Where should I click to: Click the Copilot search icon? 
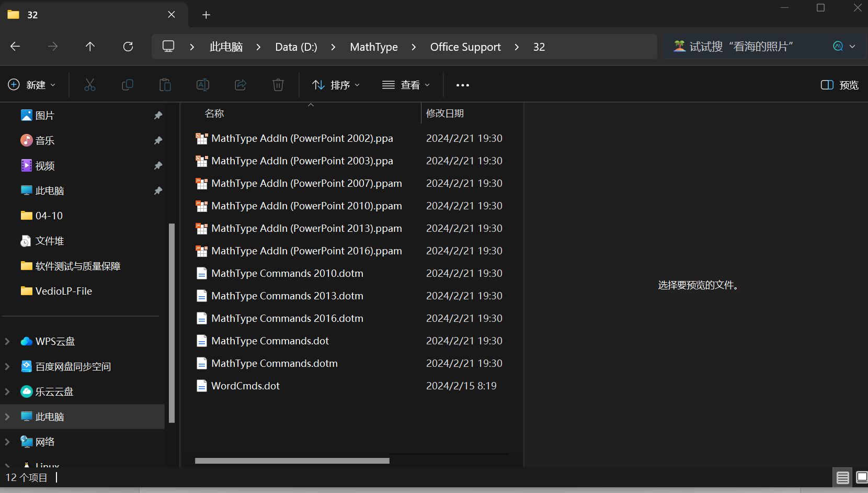[x=838, y=46]
